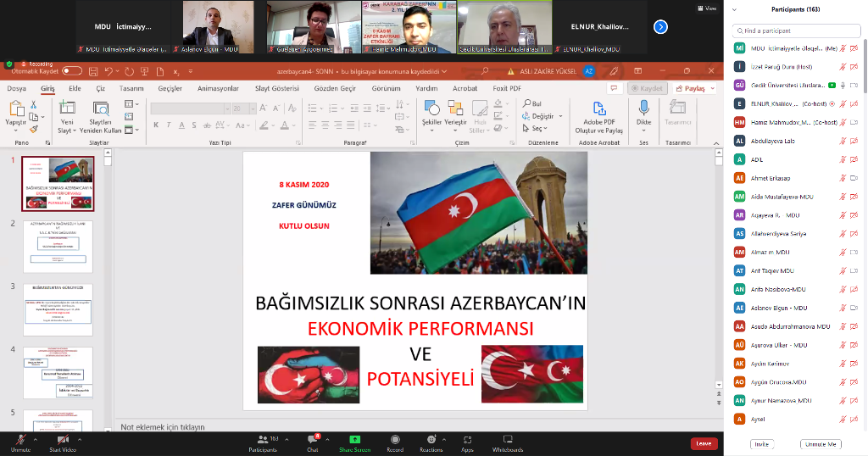The image size is (868, 456).
Task: Click the Dikte microphone icon in ribbon
Action: click(x=643, y=108)
